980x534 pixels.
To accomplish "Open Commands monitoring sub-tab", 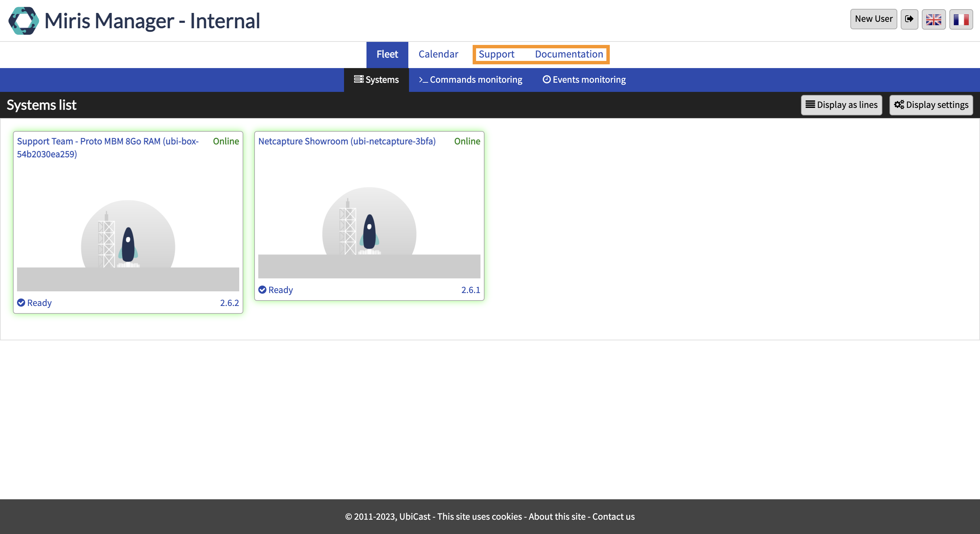I will (x=471, y=80).
